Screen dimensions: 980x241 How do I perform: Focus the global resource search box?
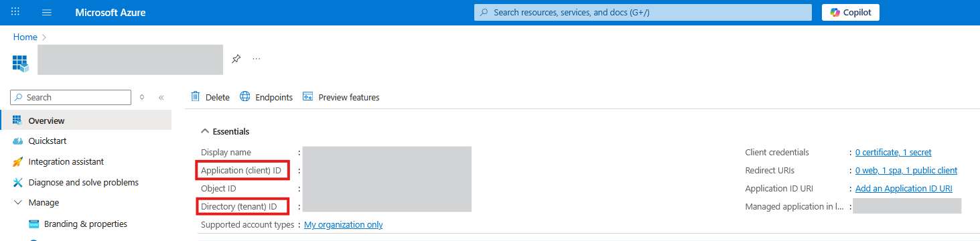644,12
